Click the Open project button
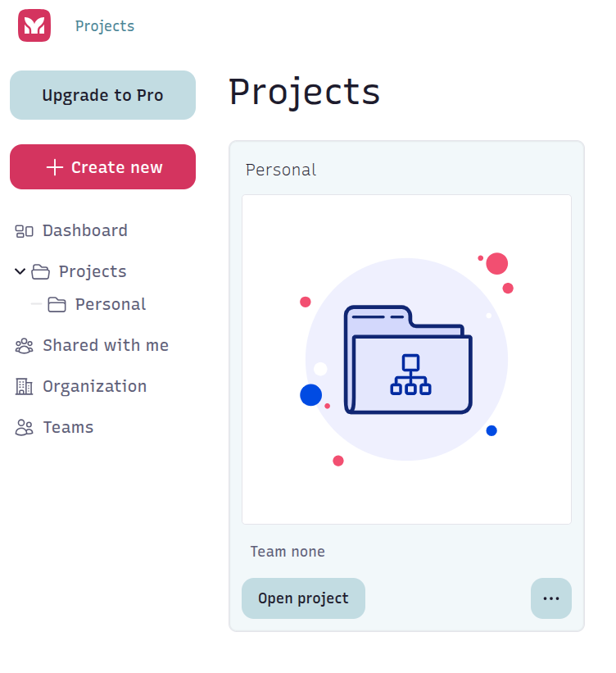The height and width of the screenshot is (673, 616). click(x=303, y=598)
